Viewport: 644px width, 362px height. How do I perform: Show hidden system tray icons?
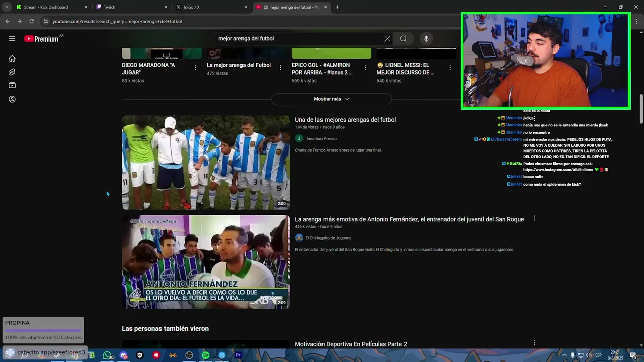(565, 355)
